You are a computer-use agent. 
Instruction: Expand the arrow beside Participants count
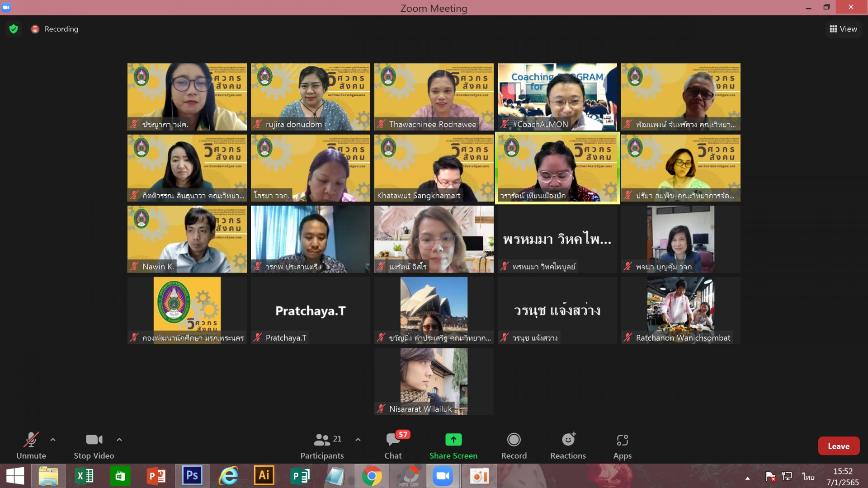click(x=358, y=439)
